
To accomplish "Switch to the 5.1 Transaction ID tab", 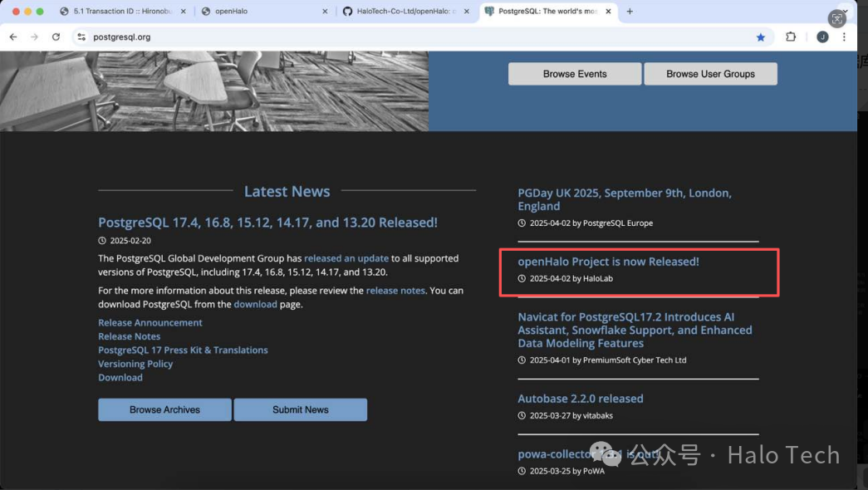I will [x=123, y=11].
